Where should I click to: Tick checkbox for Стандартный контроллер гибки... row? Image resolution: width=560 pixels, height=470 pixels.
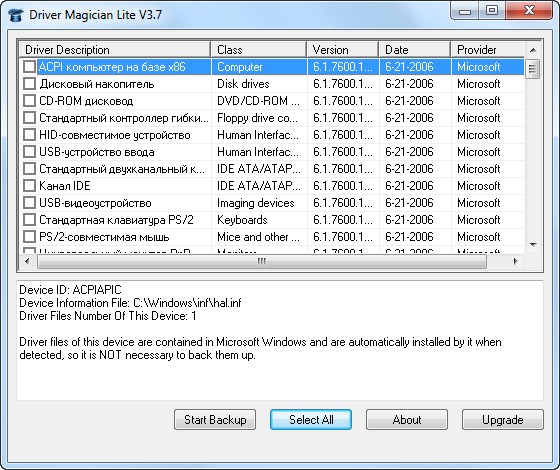tap(29, 118)
